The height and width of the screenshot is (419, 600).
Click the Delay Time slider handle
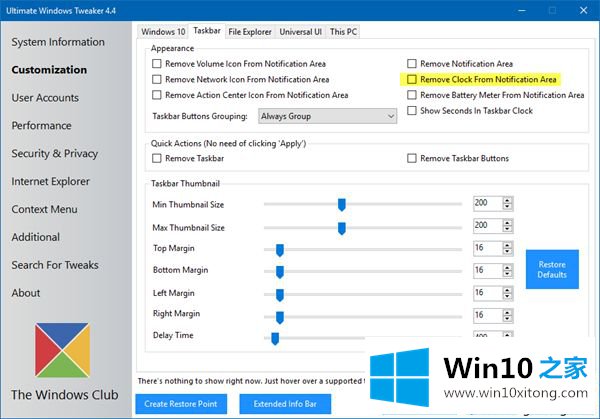click(x=275, y=338)
